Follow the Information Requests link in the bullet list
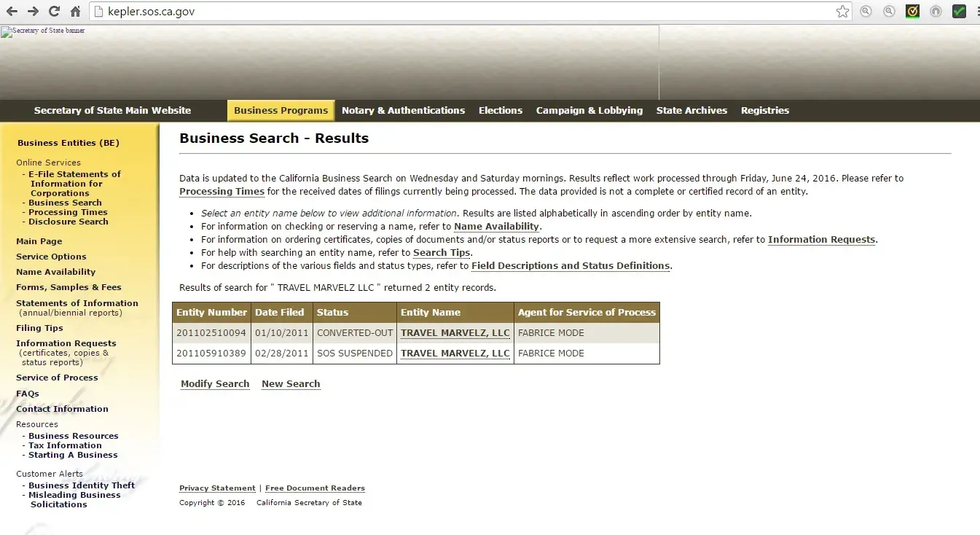This screenshot has height=535, width=980. coord(821,240)
